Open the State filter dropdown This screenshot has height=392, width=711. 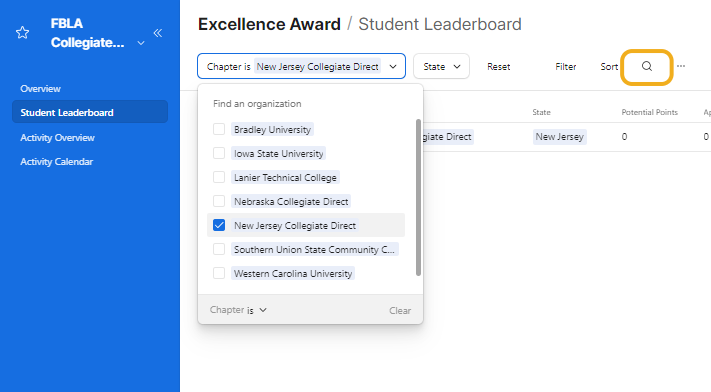[x=441, y=66]
